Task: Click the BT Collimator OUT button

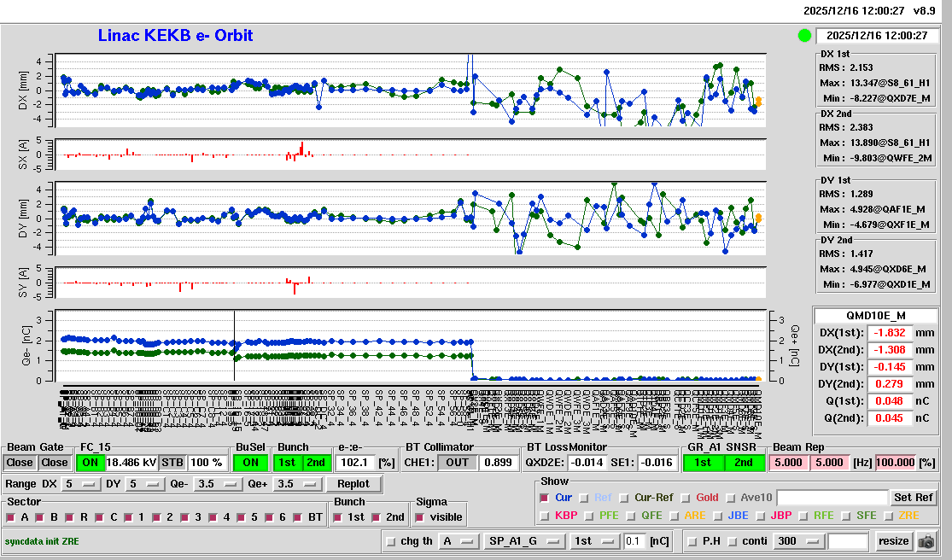Action: pyautogui.click(x=458, y=462)
